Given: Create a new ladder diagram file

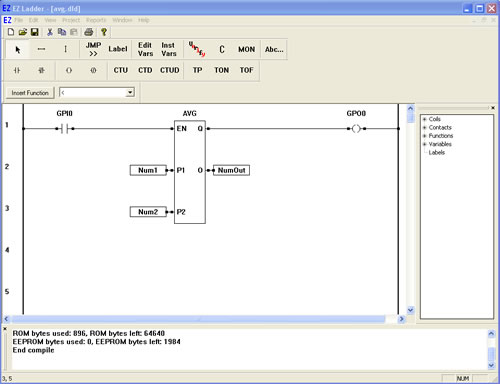Looking at the screenshot, I should point(11,32).
